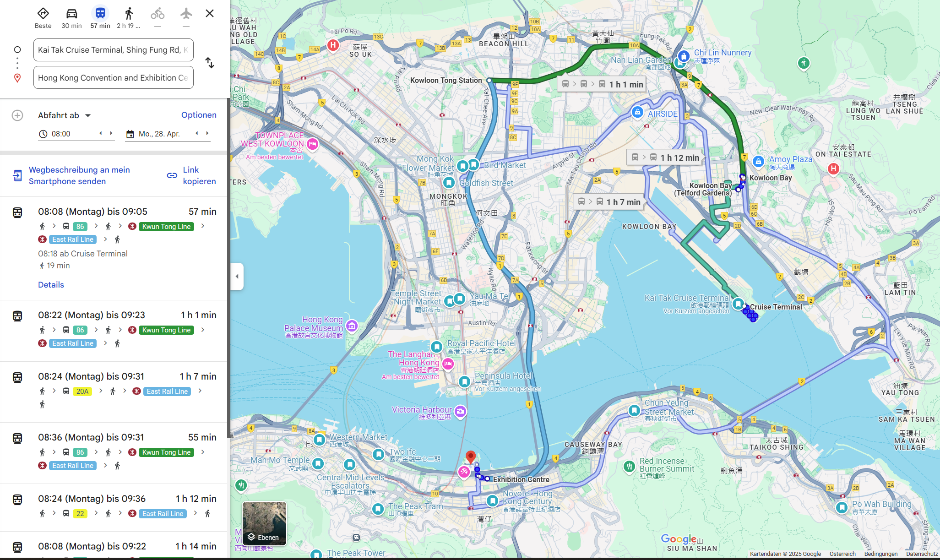
Task: Advance departure time forward
Action: (x=111, y=133)
